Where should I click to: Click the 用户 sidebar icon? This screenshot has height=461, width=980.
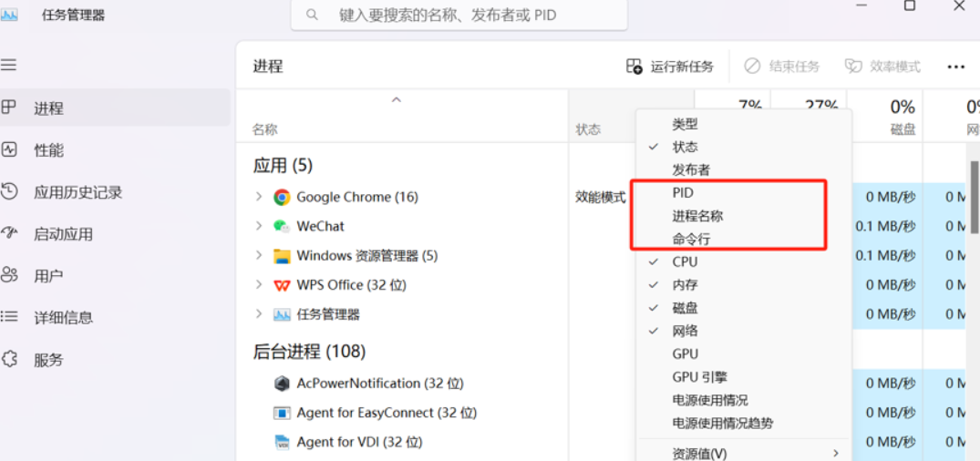pyautogui.click(x=9, y=275)
